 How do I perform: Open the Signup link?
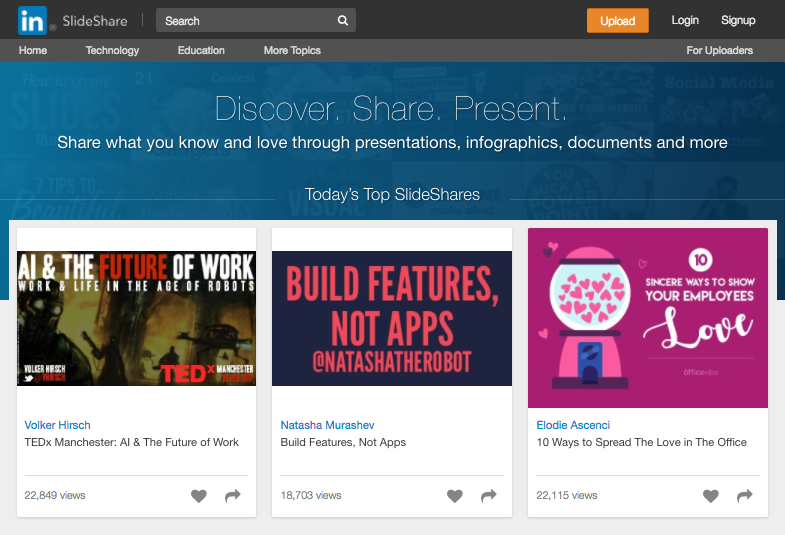[738, 21]
